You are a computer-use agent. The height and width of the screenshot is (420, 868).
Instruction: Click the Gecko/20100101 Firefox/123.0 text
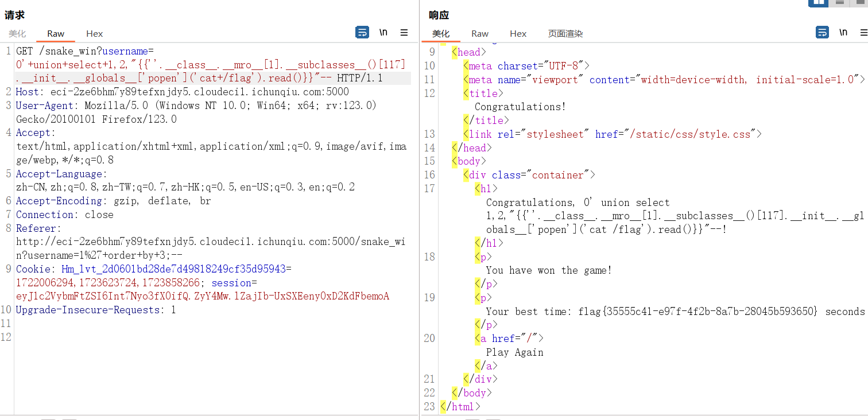pos(96,119)
